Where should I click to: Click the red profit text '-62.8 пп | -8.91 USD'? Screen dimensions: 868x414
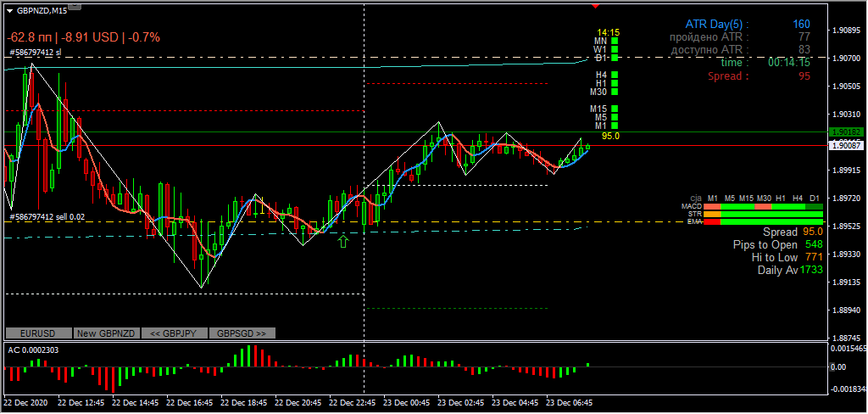tap(62, 37)
